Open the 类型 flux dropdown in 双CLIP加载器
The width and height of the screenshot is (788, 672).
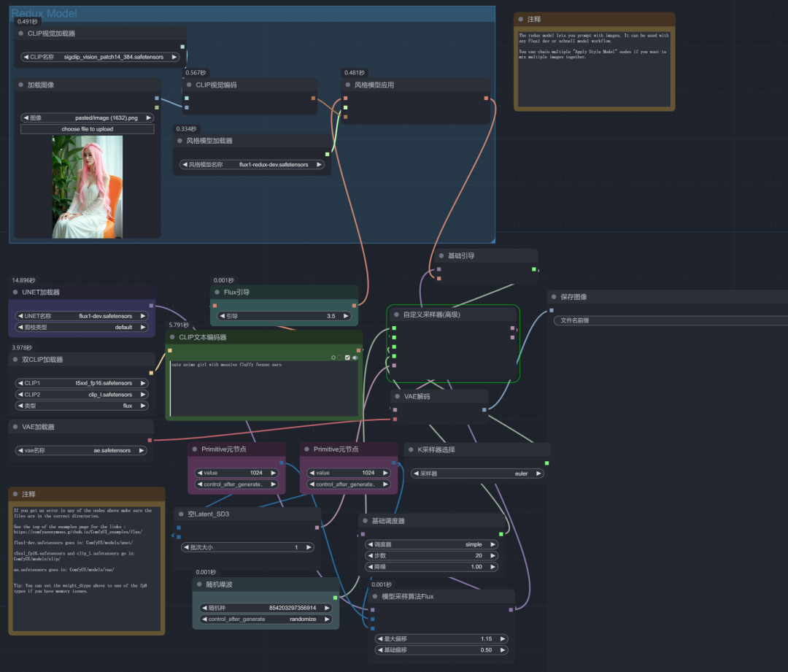pos(82,406)
